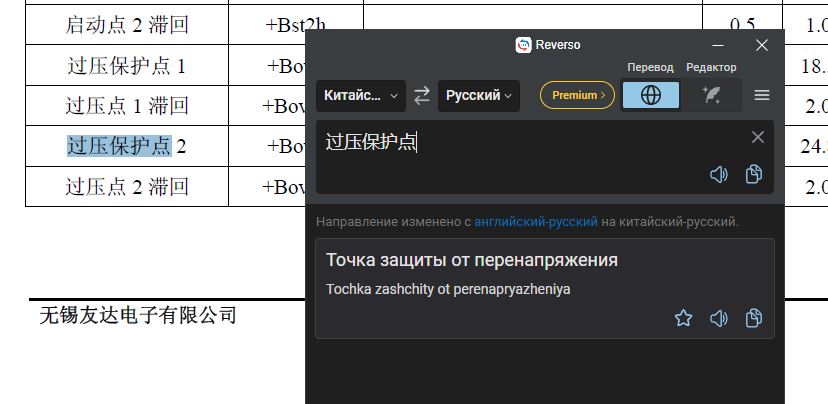Open source language dropdown Китайс...
Viewport: 828px width, 404px height.
pyautogui.click(x=361, y=96)
